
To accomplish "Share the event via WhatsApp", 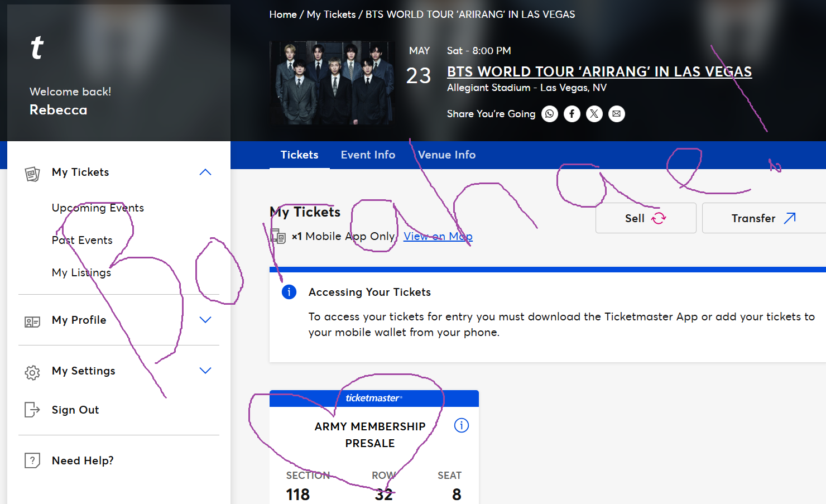I will pos(549,113).
